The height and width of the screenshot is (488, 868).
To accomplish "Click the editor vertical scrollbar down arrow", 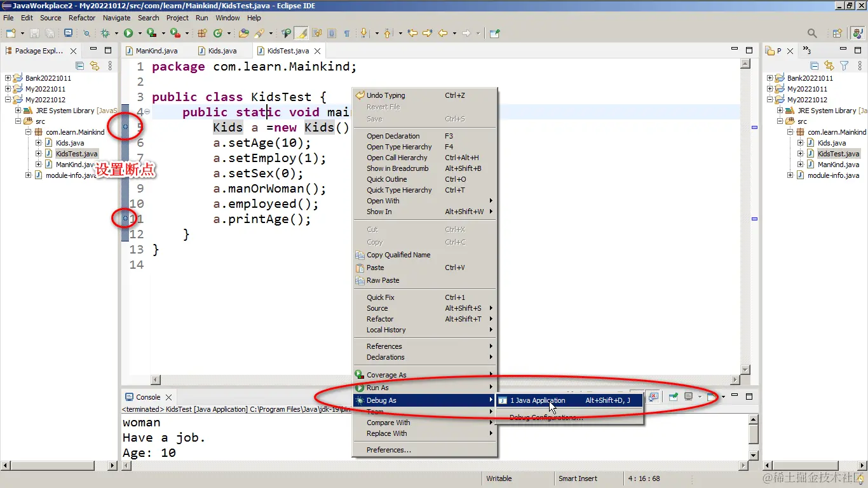I will pos(747,370).
